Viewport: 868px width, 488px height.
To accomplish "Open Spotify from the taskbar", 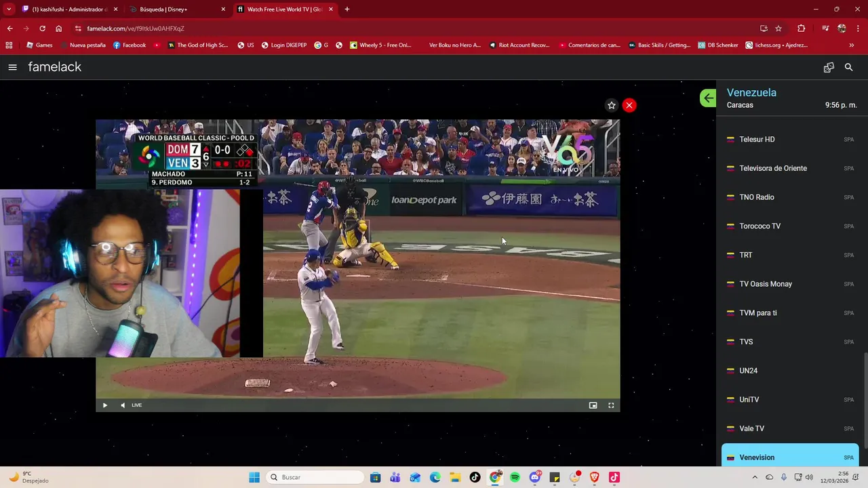I will point(515,477).
